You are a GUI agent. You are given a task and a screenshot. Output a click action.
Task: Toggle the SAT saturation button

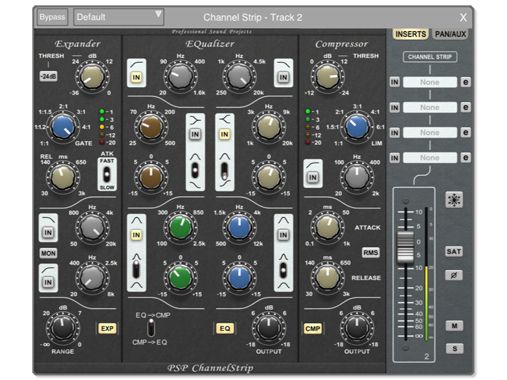[x=454, y=251]
